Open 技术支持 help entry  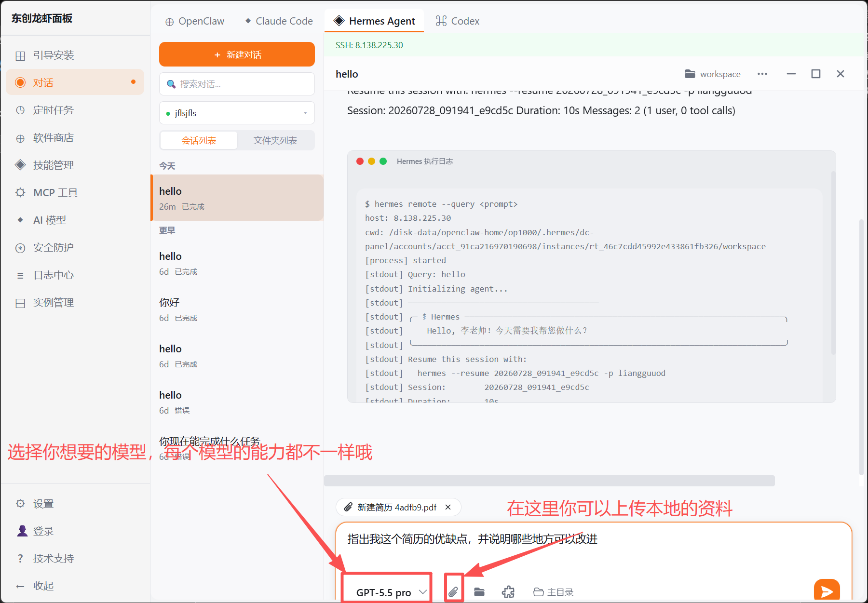click(75, 558)
